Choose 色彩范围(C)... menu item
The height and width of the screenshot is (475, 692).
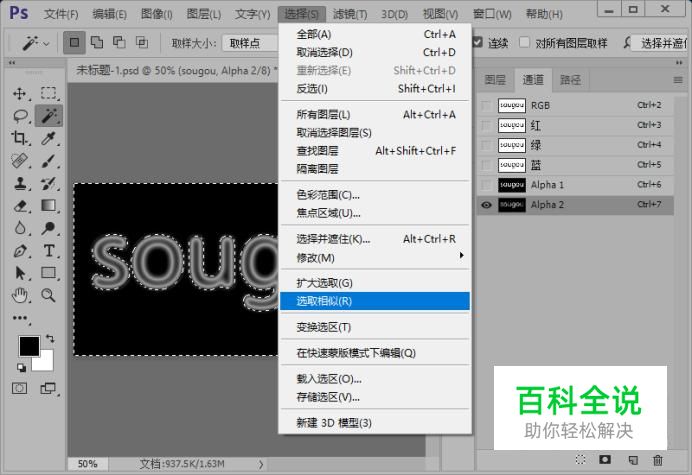[x=375, y=195]
